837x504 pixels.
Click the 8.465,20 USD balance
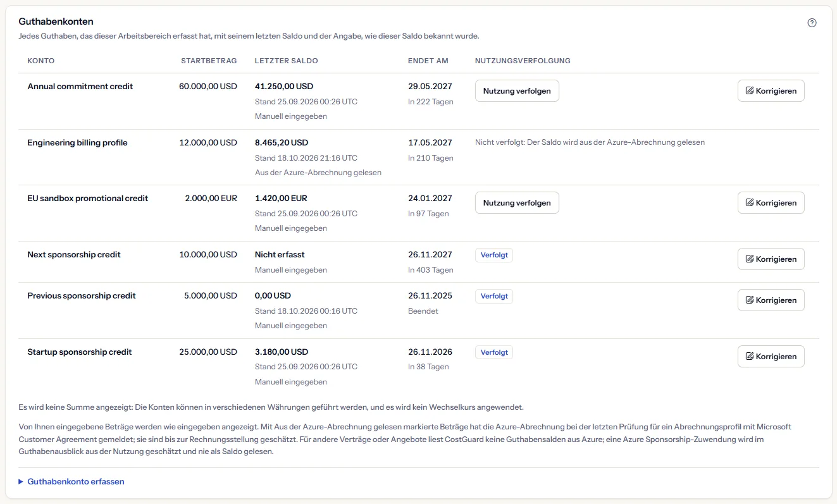tap(282, 142)
